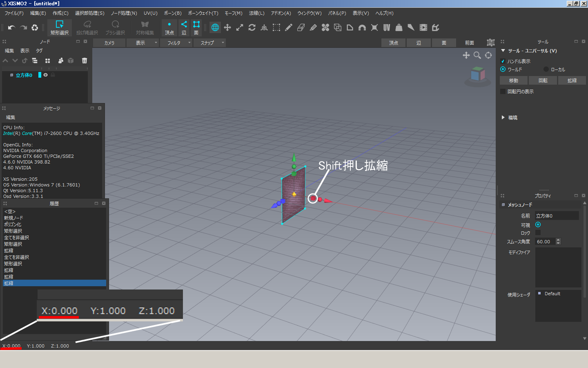Screen dimensions: 588x368
Task: Click the 回転 button in the tool panel
Action: click(543, 81)
